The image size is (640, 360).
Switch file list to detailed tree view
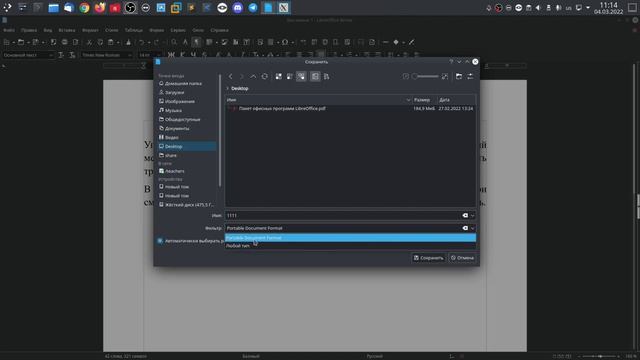click(x=301, y=76)
